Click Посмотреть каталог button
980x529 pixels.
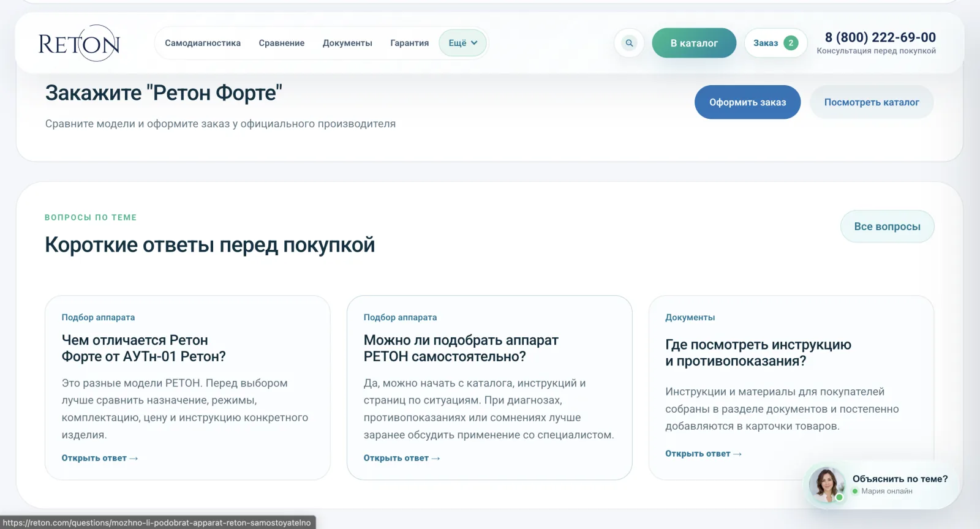click(x=872, y=102)
